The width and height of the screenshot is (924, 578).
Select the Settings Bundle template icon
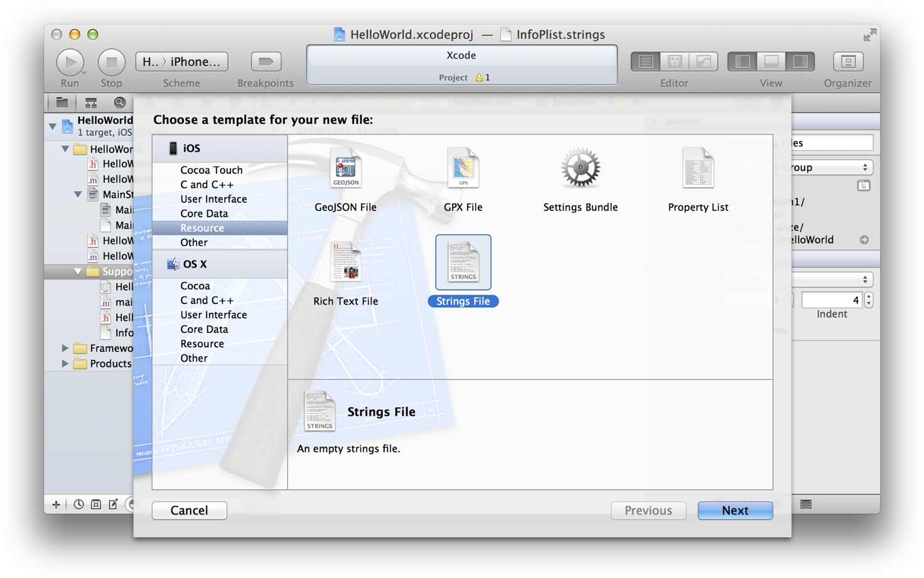pyautogui.click(x=579, y=168)
